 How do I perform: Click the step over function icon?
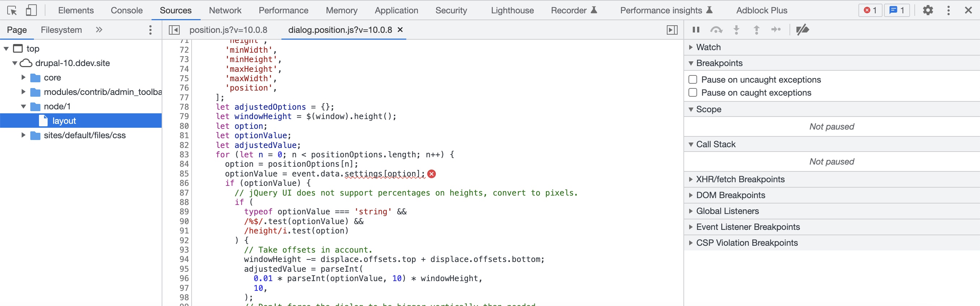(x=716, y=30)
